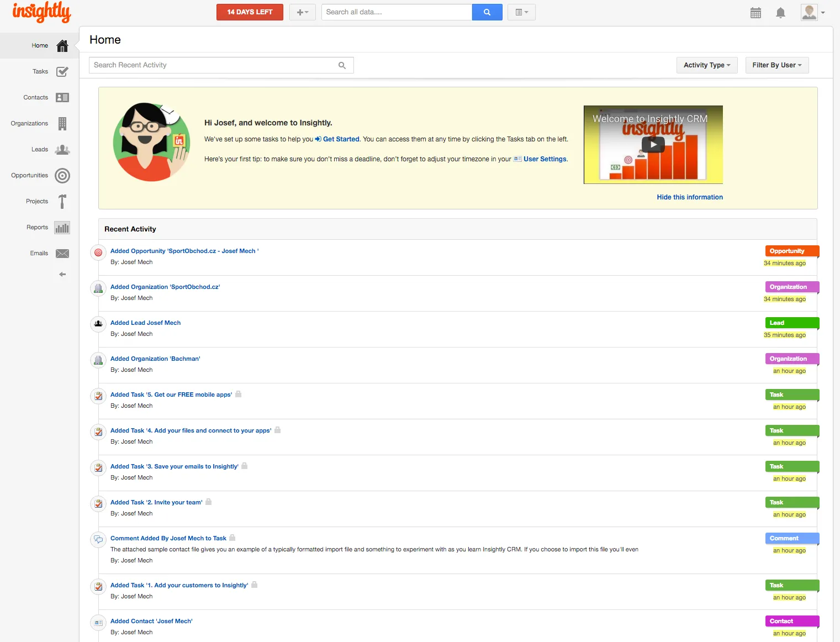Open the Projects hammer icon
Image resolution: width=840 pixels, height=642 pixels.
click(x=62, y=202)
